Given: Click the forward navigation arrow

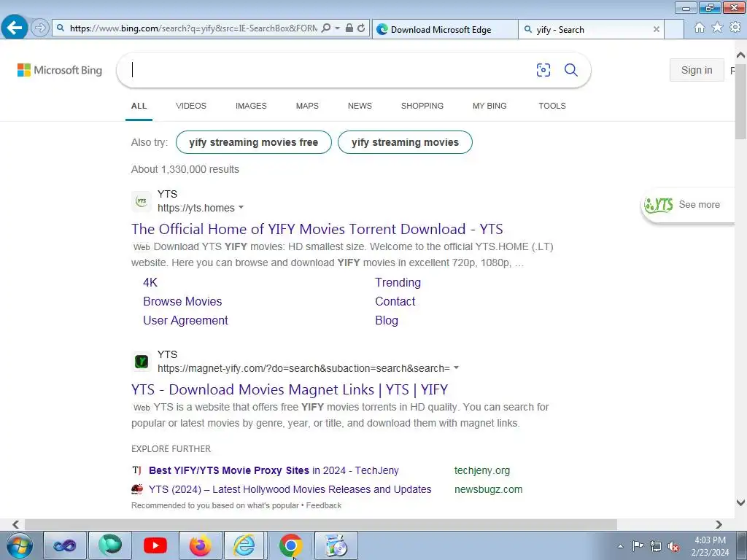Looking at the screenshot, I should point(40,28).
